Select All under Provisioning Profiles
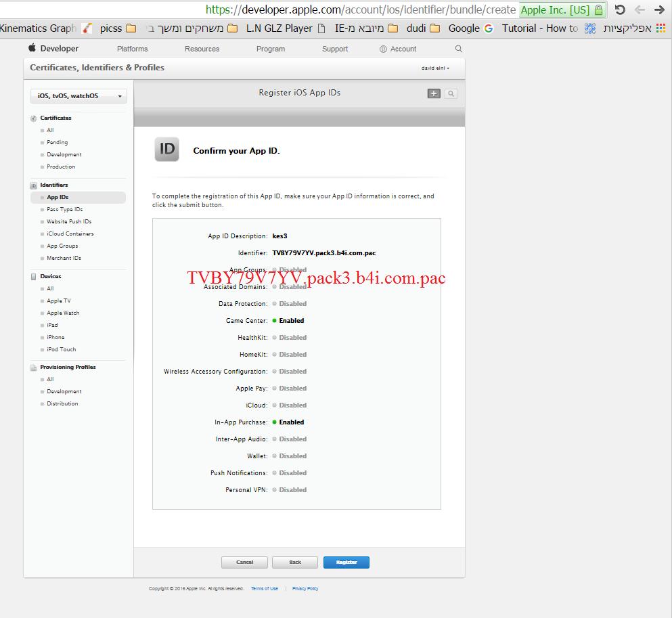The height and width of the screenshot is (618, 672). click(50, 379)
